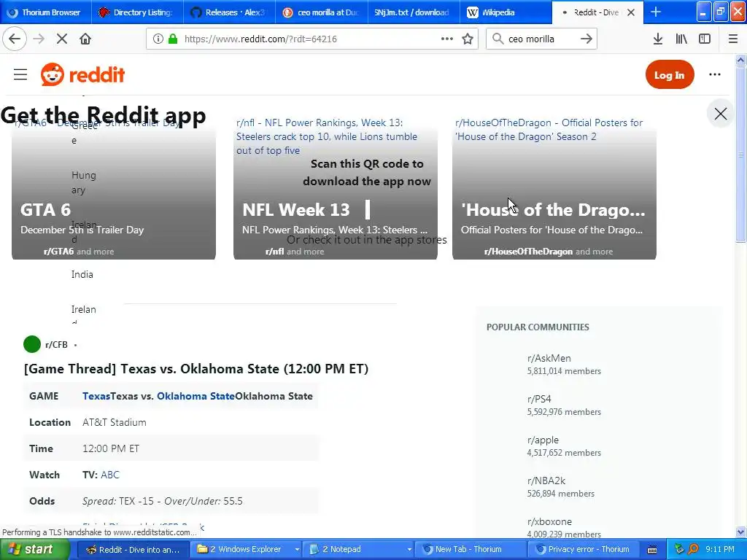Click the r/CFB green community avatar

pos(32,344)
